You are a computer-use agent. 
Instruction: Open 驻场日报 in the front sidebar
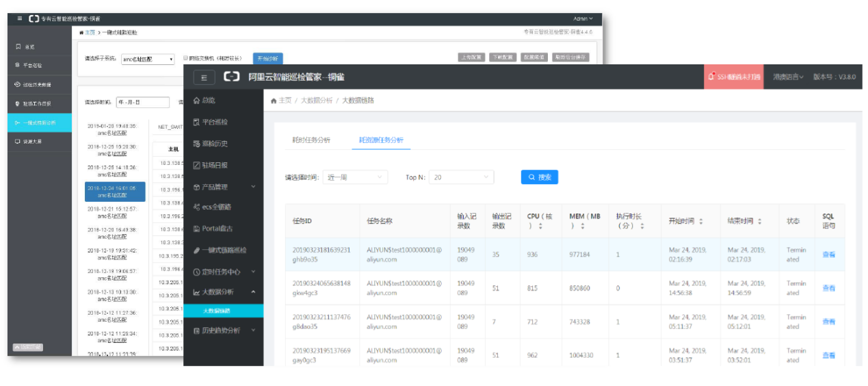point(211,165)
